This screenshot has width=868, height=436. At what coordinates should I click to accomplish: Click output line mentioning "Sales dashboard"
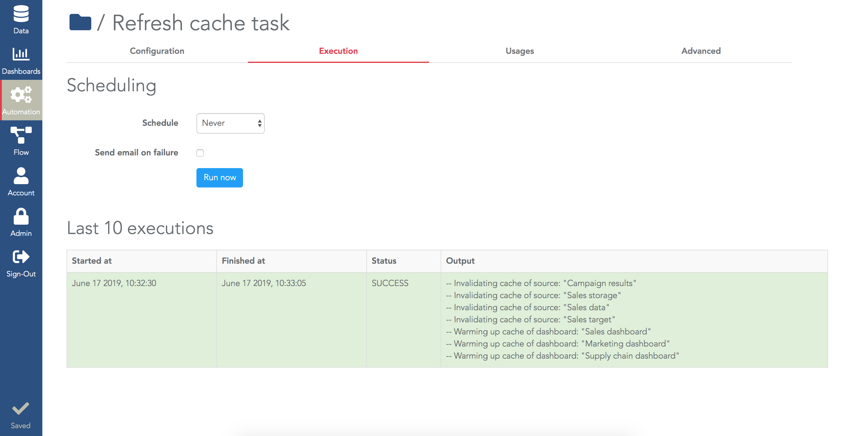point(549,332)
